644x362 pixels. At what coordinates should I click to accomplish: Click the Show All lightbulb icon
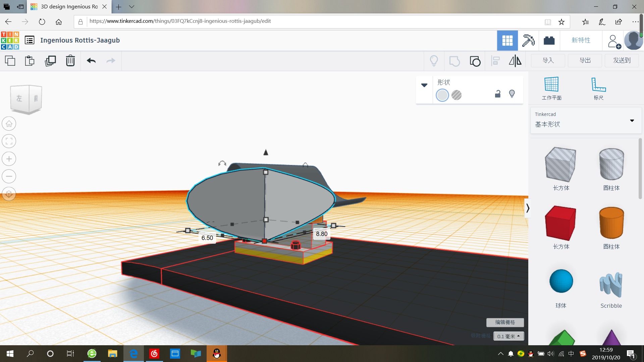[x=434, y=61]
